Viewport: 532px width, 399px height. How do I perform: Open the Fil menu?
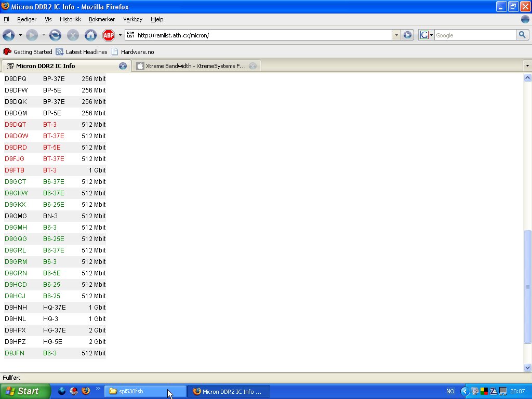(6, 19)
